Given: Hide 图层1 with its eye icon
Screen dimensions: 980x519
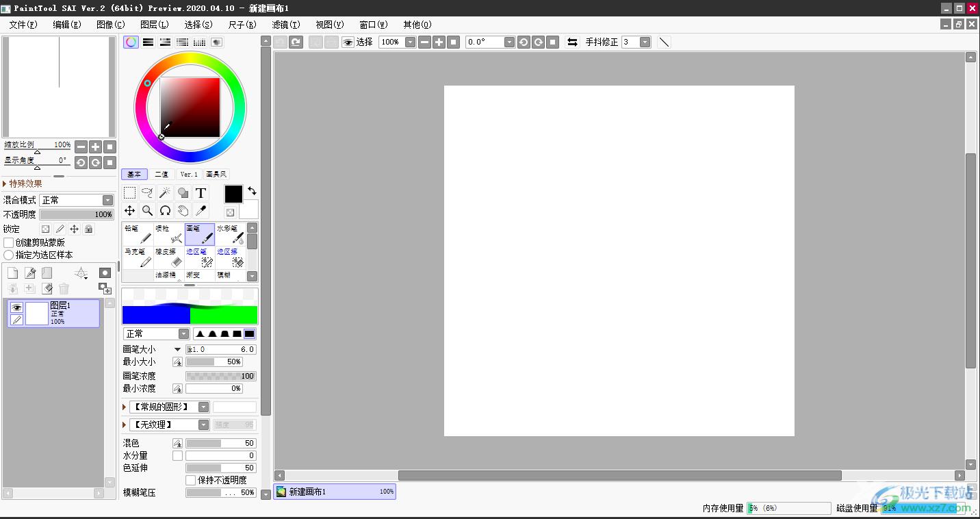Looking at the screenshot, I should pyautogui.click(x=16, y=307).
